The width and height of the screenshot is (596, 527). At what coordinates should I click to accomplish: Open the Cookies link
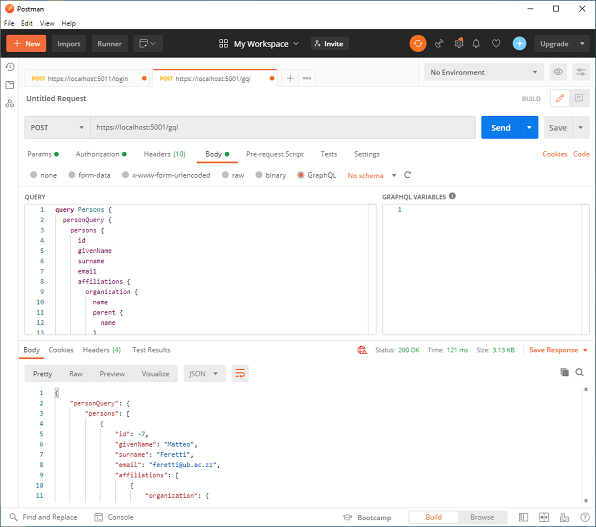click(555, 154)
